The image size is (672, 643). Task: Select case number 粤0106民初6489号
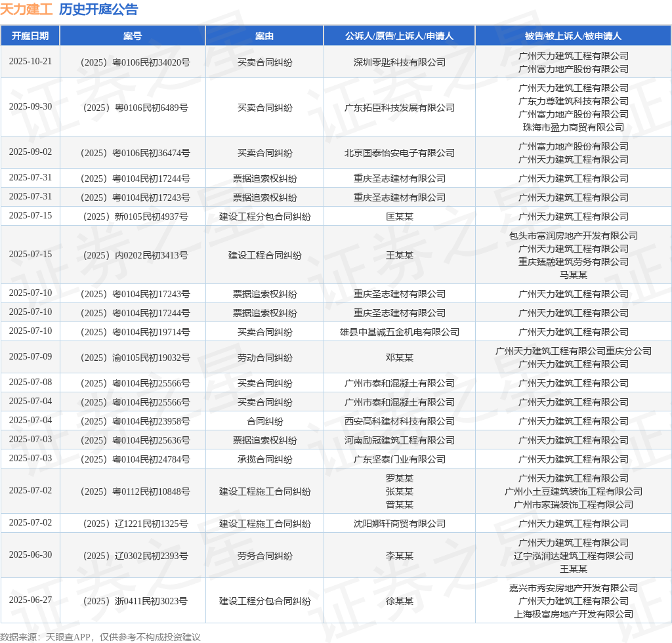pyautogui.click(x=135, y=108)
